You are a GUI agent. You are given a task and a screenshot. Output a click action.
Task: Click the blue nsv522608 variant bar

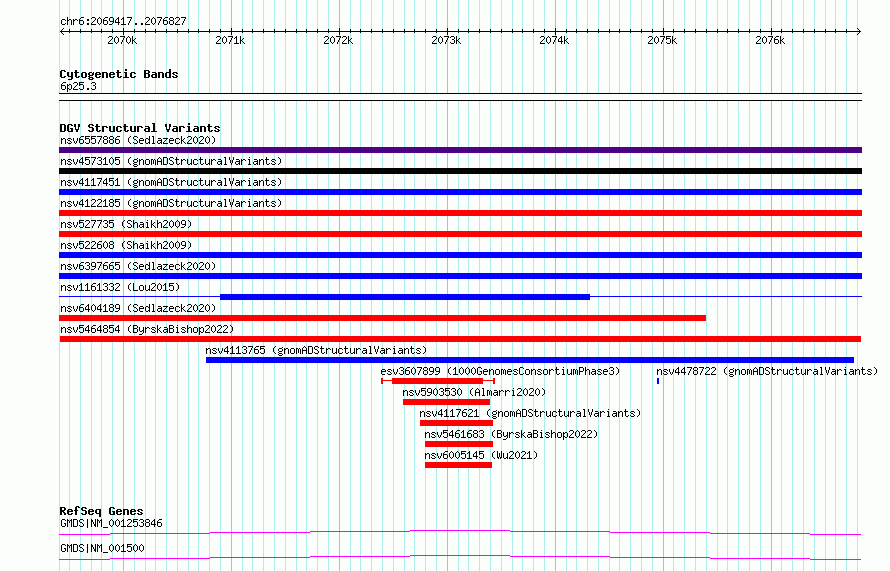click(x=460, y=255)
